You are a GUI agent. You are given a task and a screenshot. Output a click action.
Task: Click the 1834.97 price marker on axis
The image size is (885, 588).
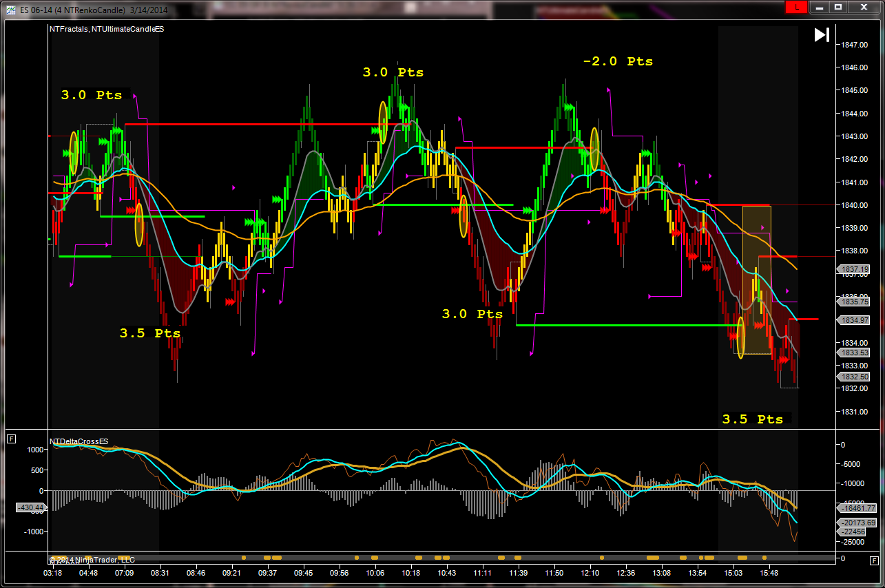853,320
